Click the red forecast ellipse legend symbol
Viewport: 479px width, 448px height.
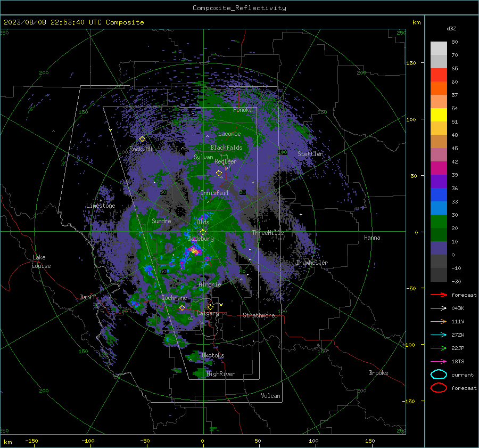[439, 388]
